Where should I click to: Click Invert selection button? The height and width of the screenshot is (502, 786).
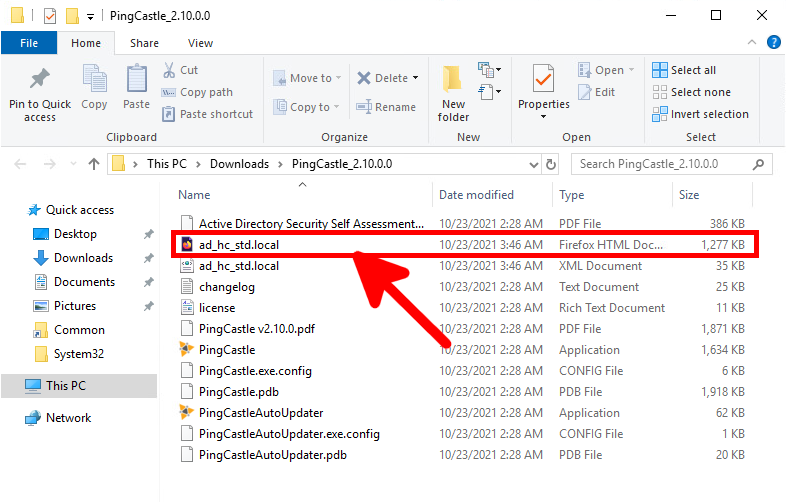point(700,114)
